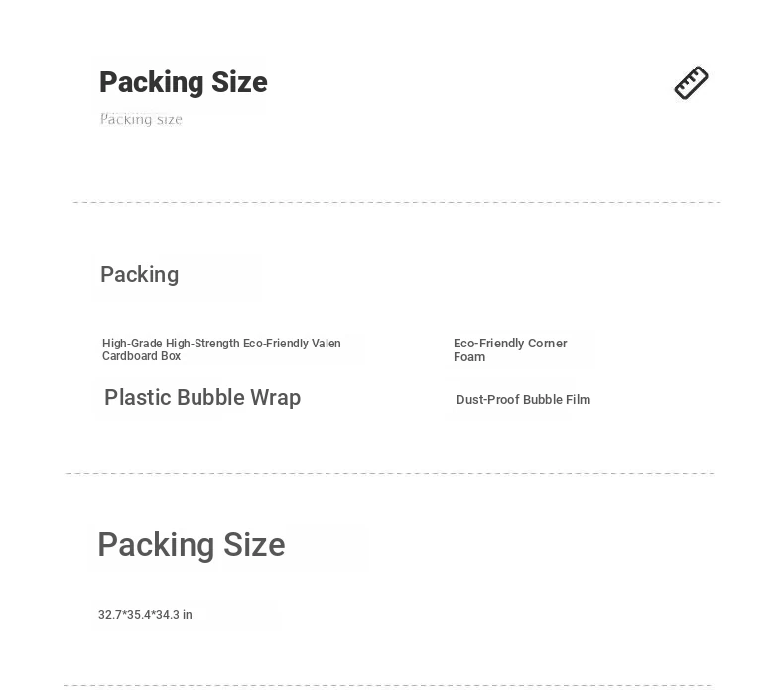Select the Eco-Friendly Corner text line
Screen dimensions: 784x690
pos(510,344)
